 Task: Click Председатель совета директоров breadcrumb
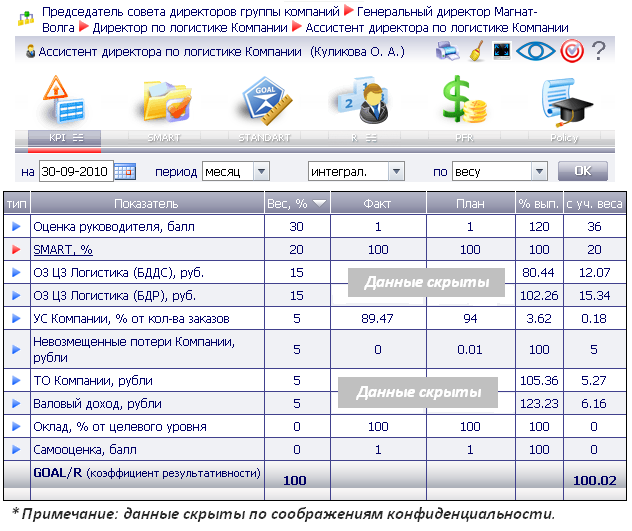191,12
